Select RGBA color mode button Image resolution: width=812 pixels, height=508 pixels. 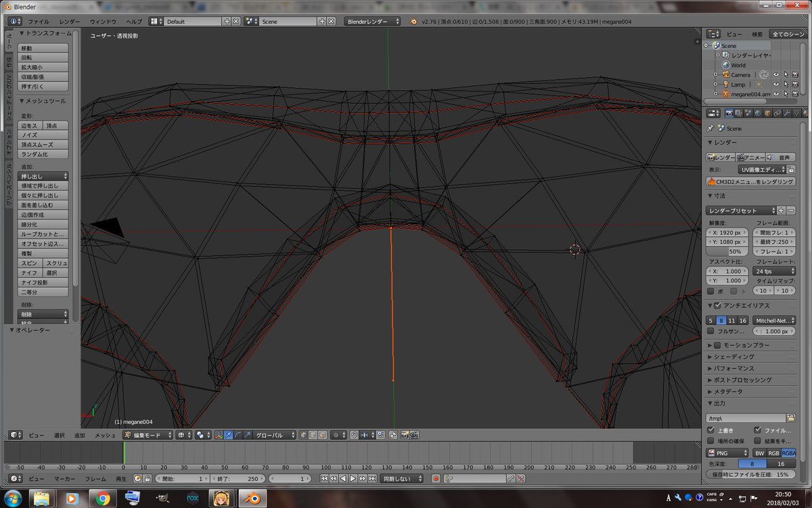tap(789, 452)
